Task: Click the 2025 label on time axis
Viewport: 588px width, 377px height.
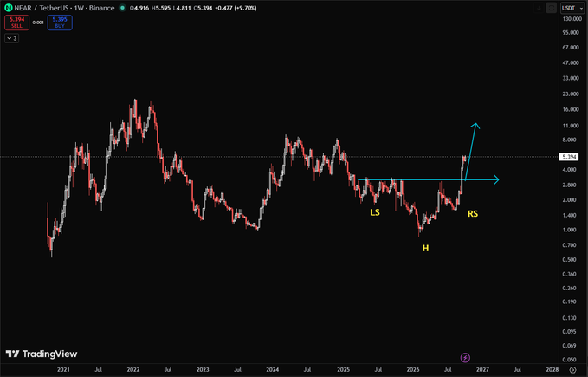Action: (x=343, y=370)
